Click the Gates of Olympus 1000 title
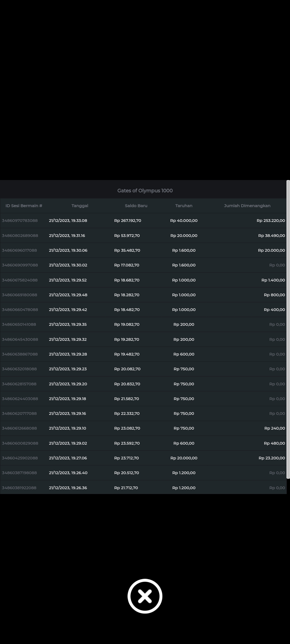Viewport: 290px width, 644px height. [x=145, y=191]
